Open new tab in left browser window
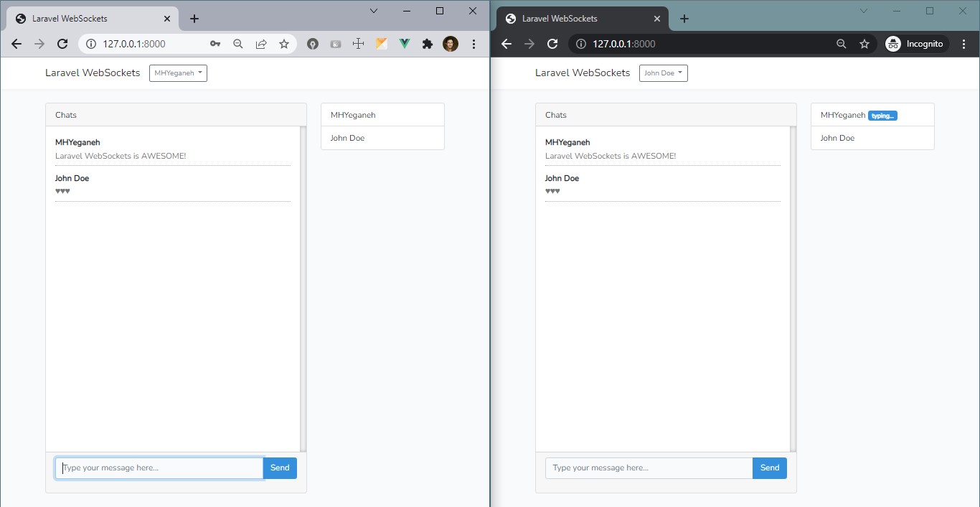The image size is (980, 507). coord(194,19)
